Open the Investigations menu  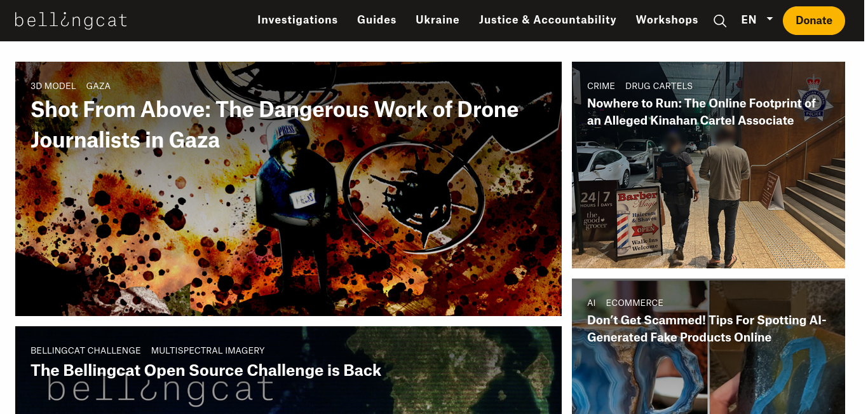297,20
